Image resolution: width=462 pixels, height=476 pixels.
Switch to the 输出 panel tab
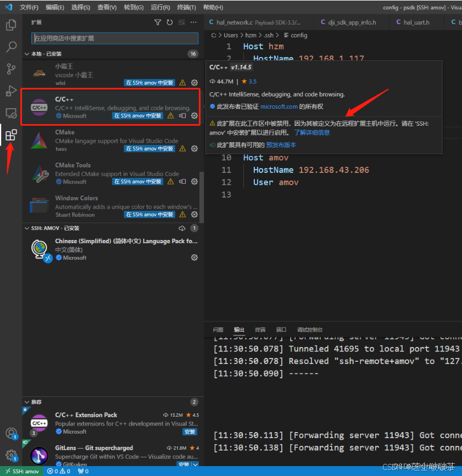(x=239, y=329)
